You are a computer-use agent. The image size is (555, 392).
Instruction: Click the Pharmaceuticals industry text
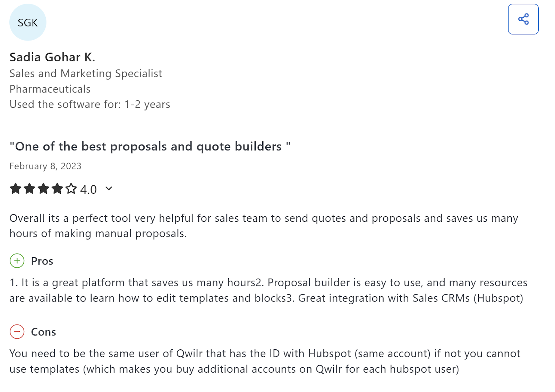pyautogui.click(x=50, y=89)
